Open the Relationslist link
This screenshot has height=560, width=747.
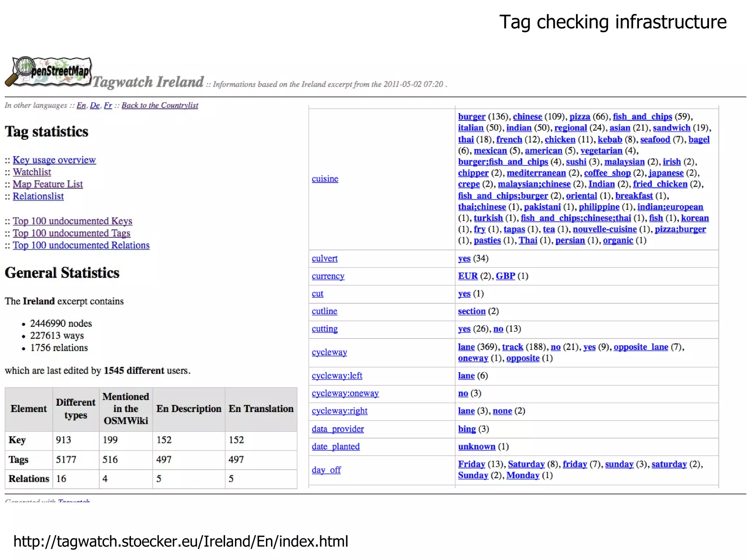point(38,196)
